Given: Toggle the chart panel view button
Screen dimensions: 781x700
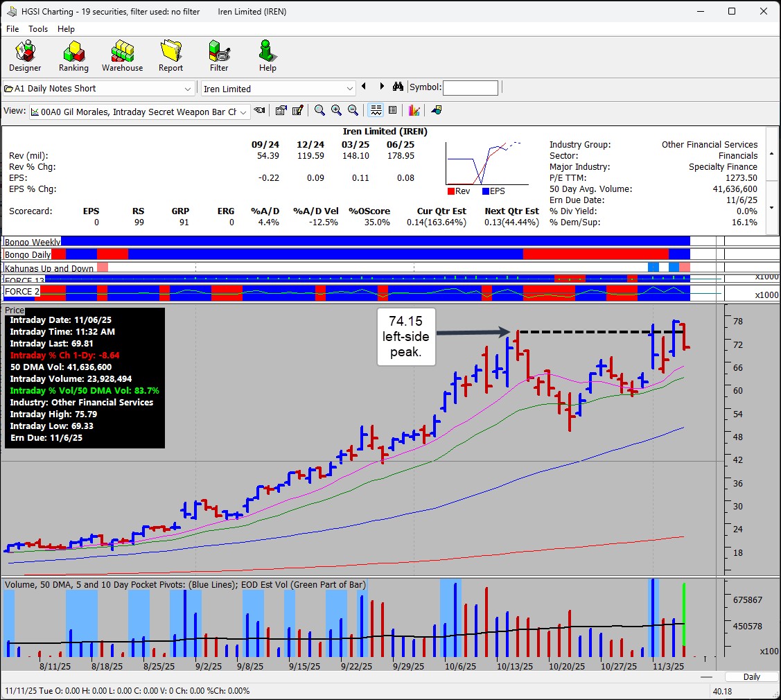Looking at the screenshot, I should [x=376, y=111].
